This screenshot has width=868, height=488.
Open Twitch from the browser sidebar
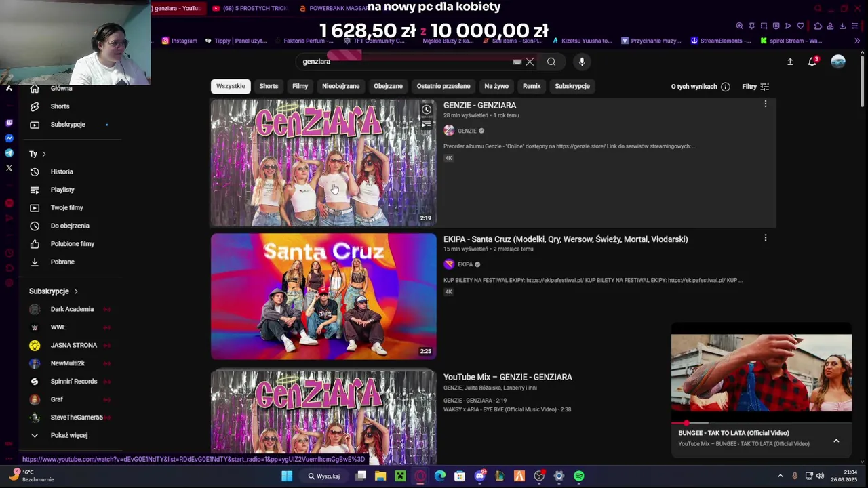9,123
